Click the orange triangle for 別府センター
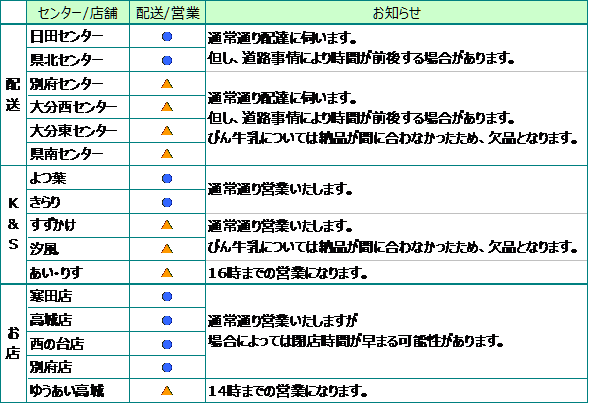The width and height of the screenshot is (589, 404). point(167,84)
